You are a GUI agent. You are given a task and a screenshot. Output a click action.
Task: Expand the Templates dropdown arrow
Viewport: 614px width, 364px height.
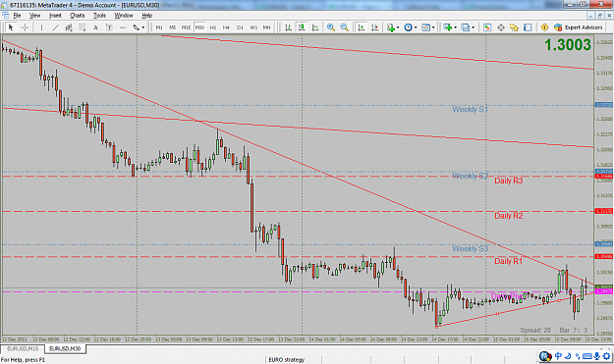pos(433,27)
